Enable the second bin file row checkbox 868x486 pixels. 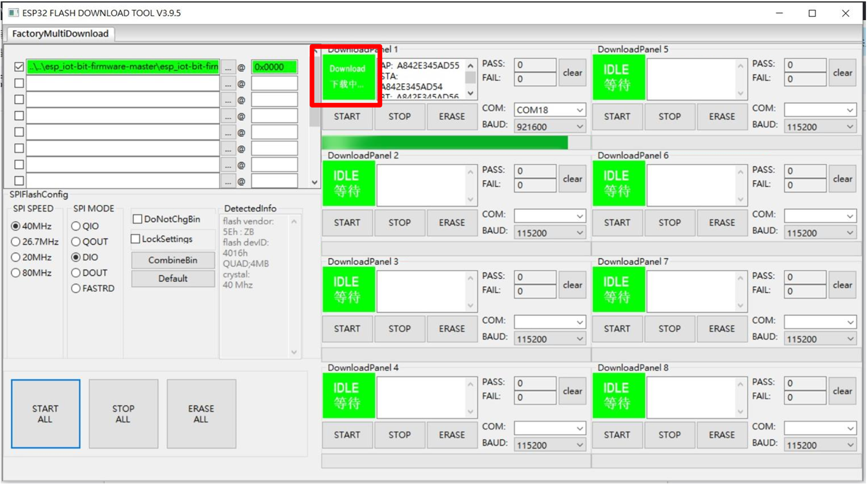coord(19,83)
